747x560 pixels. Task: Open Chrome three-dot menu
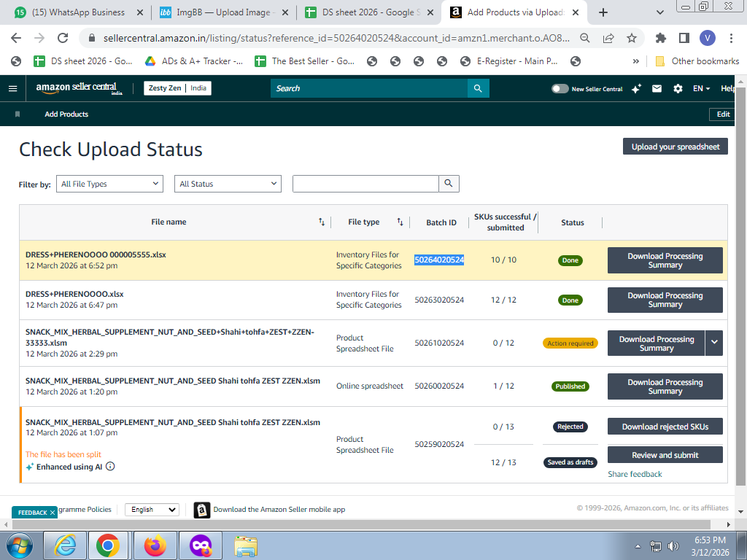click(731, 38)
